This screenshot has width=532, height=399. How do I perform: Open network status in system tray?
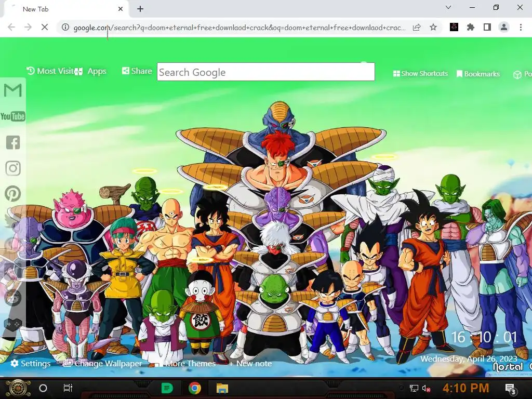[414, 388]
